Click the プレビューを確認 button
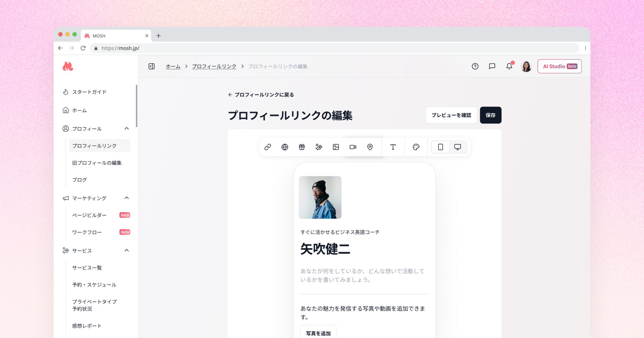Screen dimensions: 644x338 (x=451, y=115)
